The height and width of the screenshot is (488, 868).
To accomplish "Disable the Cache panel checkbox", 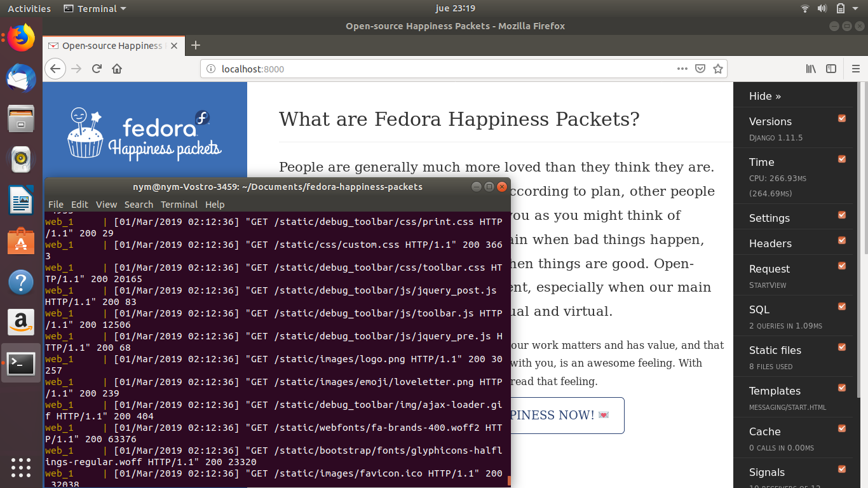I will coord(842,428).
